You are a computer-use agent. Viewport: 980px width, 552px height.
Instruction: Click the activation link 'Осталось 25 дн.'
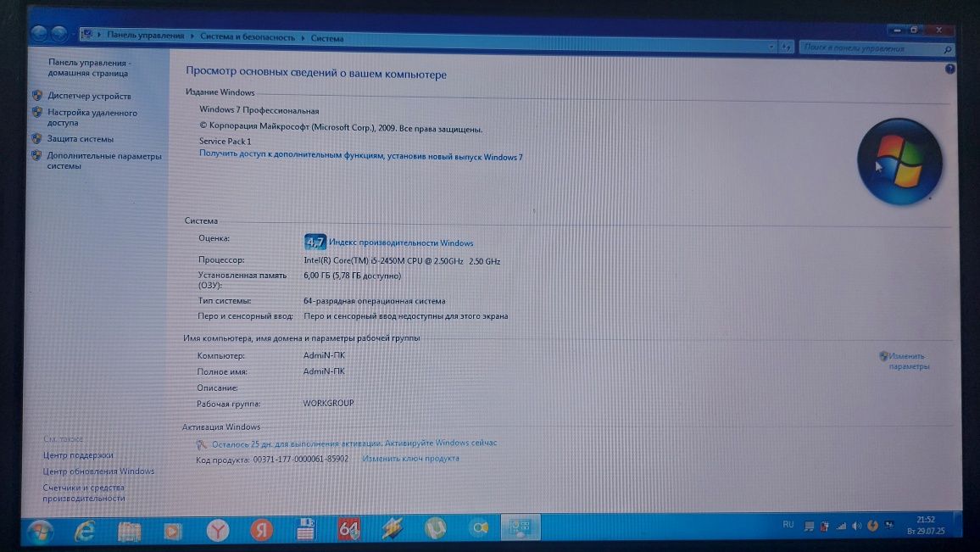click(x=354, y=443)
